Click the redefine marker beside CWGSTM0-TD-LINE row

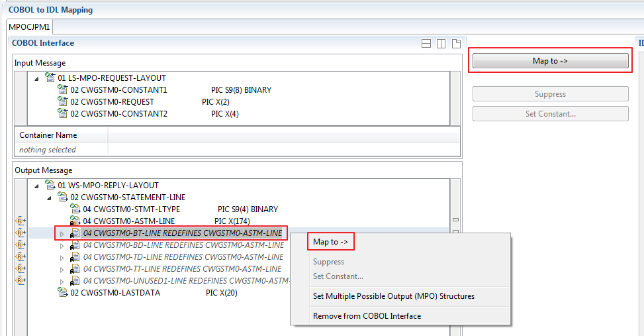click(21, 256)
